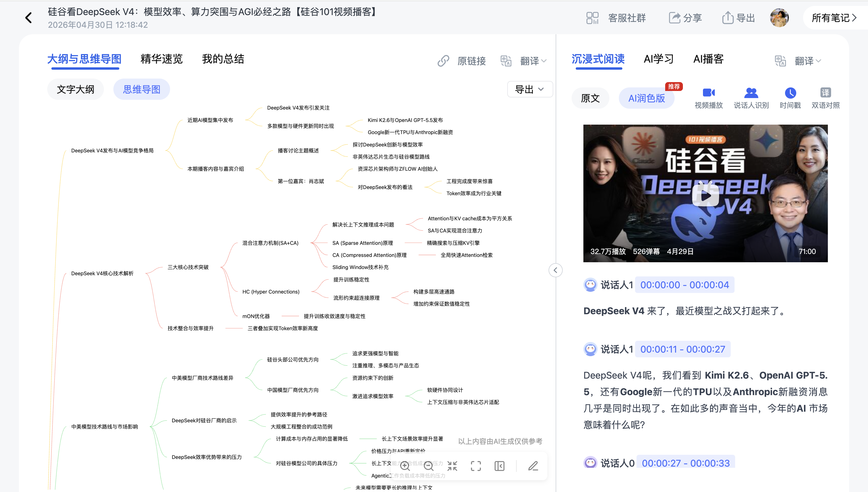Zoom out of the mind map
This screenshot has height=492, width=868.
coord(429,466)
